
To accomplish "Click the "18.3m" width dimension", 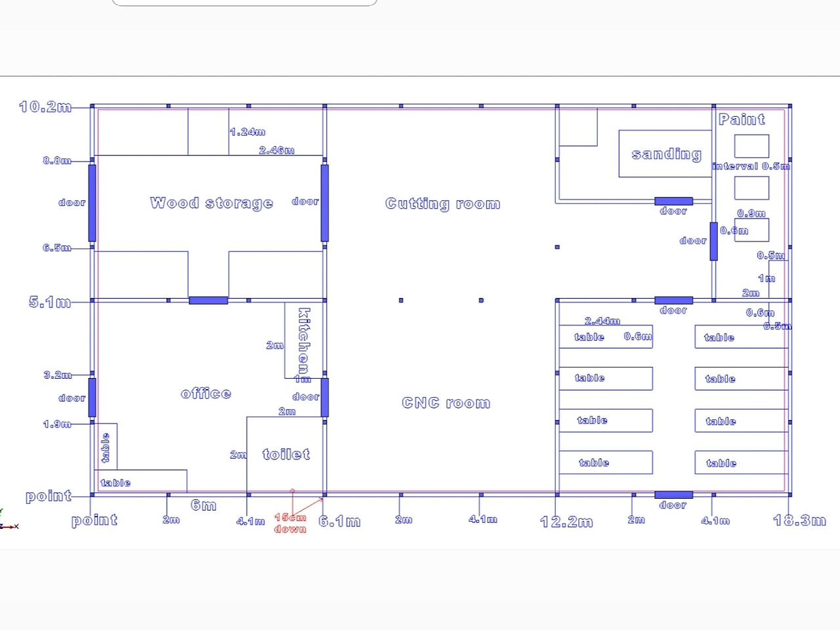I will click(x=799, y=521).
